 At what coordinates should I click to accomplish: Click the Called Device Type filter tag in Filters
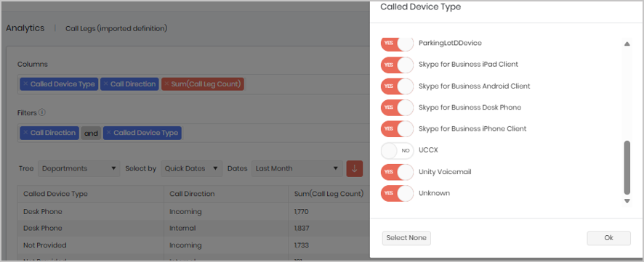142,133
